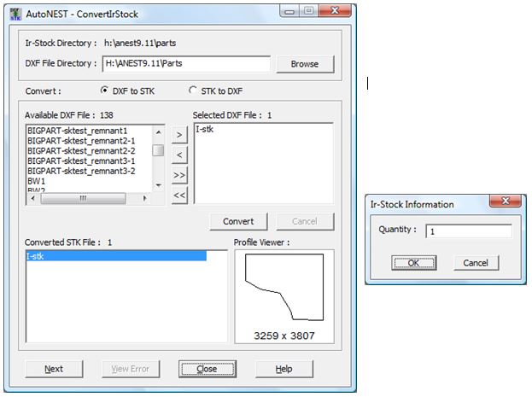Click the Next button
532x397 pixels.
(x=54, y=369)
